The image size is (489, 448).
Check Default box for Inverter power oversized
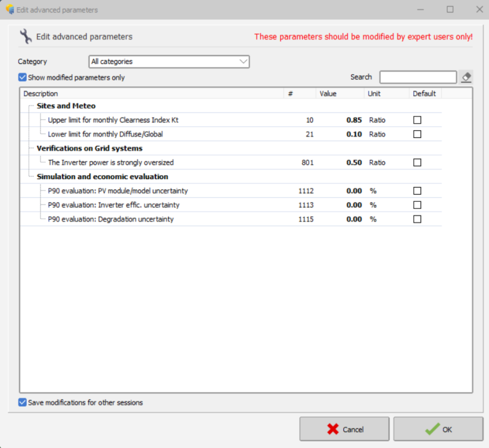(x=417, y=162)
